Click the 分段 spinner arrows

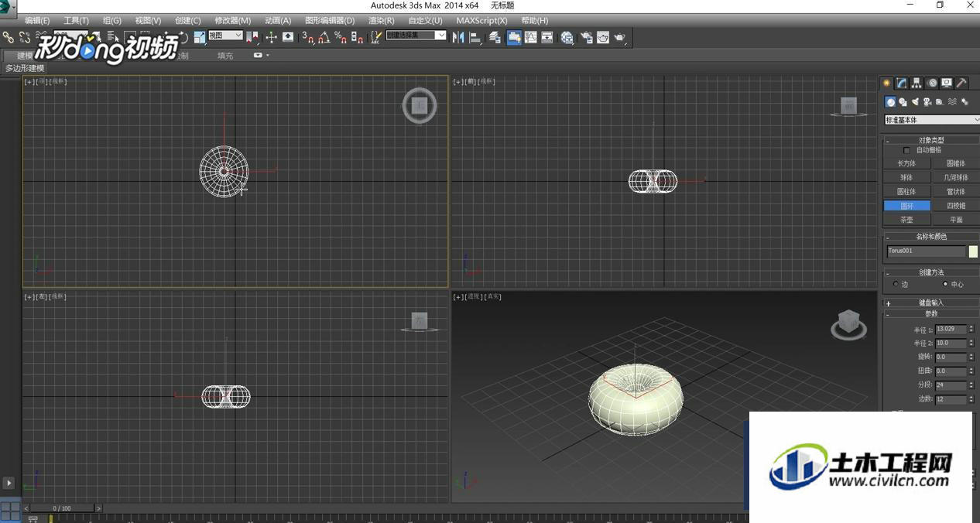[971, 385]
